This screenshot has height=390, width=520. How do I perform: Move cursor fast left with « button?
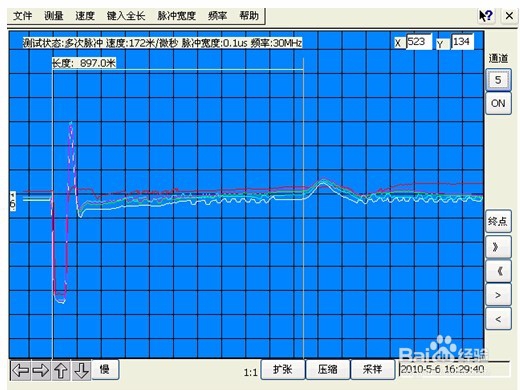[x=498, y=271]
